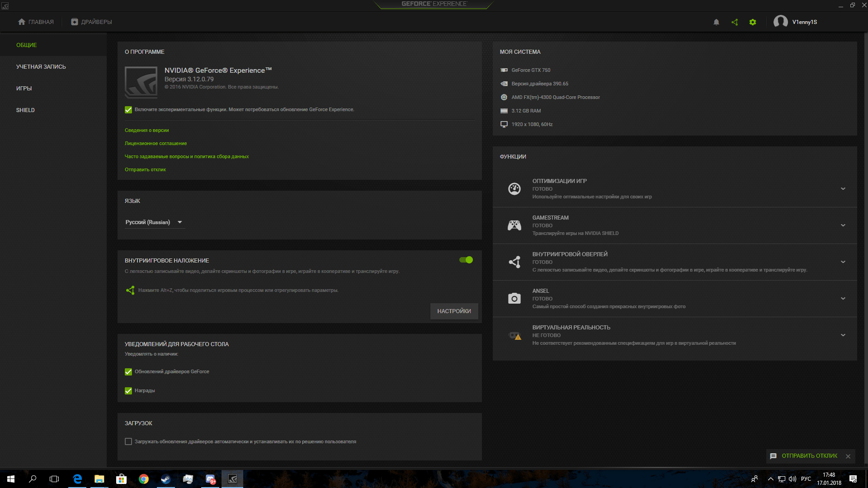This screenshot has height=488, width=868.
Task: Click the RAM memory icon
Action: pos(504,111)
